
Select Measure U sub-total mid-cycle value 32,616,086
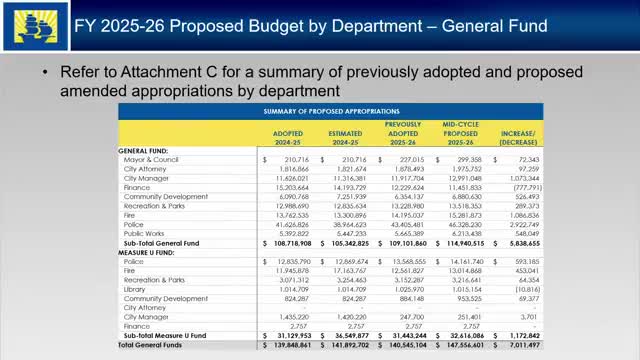point(467,336)
